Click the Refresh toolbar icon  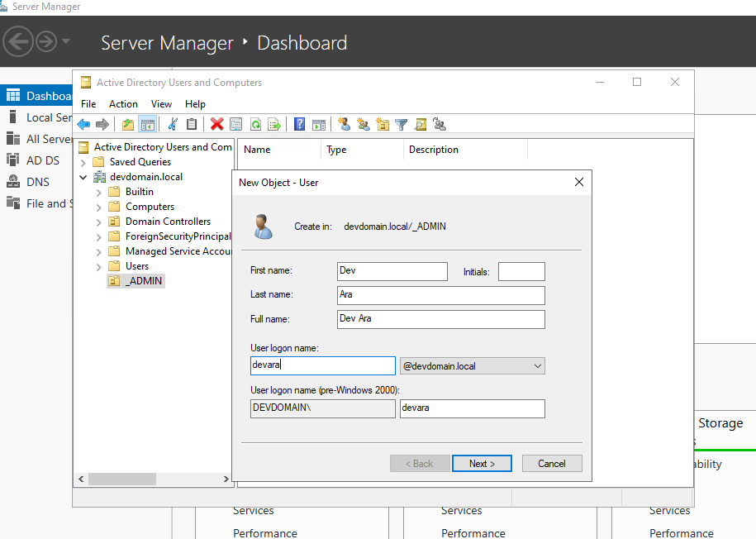[255, 125]
